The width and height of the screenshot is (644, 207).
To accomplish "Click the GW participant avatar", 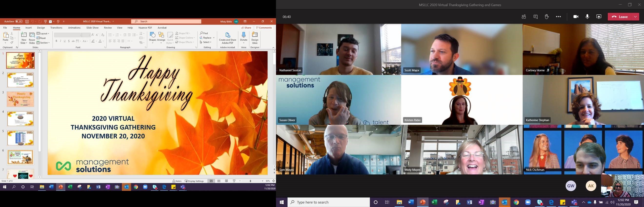I will pos(571,186).
